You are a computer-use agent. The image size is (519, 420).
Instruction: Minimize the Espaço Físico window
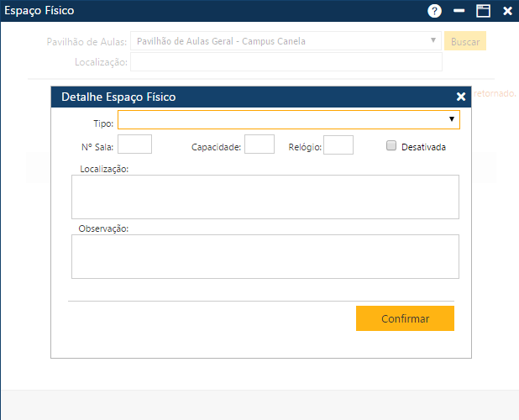pyautogui.click(x=459, y=11)
